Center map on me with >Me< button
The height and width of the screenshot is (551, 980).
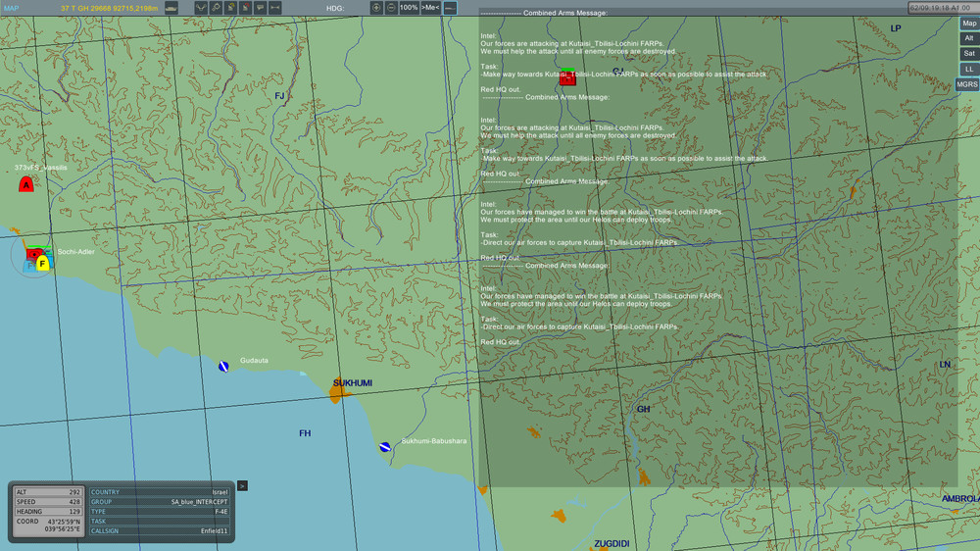[430, 8]
